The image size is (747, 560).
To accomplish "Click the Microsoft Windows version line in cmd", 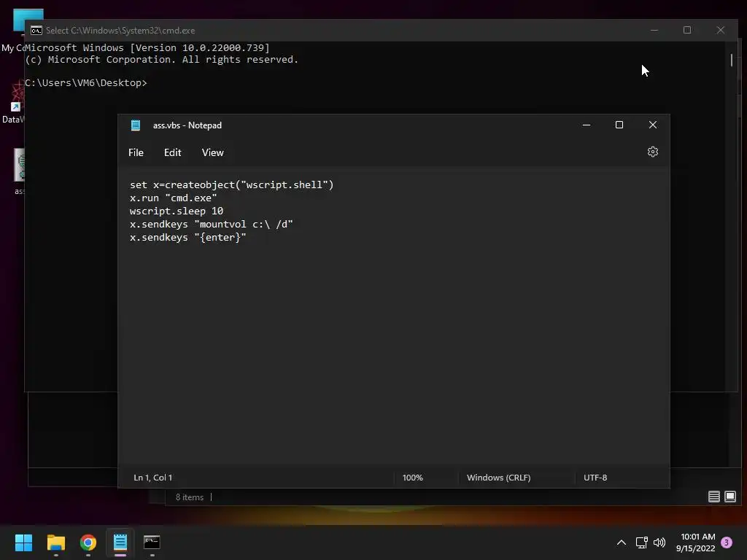I will point(147,47).
